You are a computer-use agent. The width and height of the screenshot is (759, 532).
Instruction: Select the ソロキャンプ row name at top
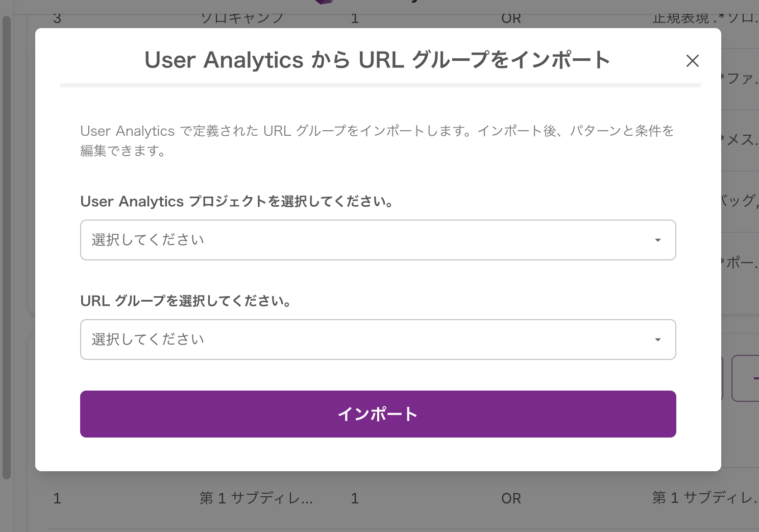point(242,19)
